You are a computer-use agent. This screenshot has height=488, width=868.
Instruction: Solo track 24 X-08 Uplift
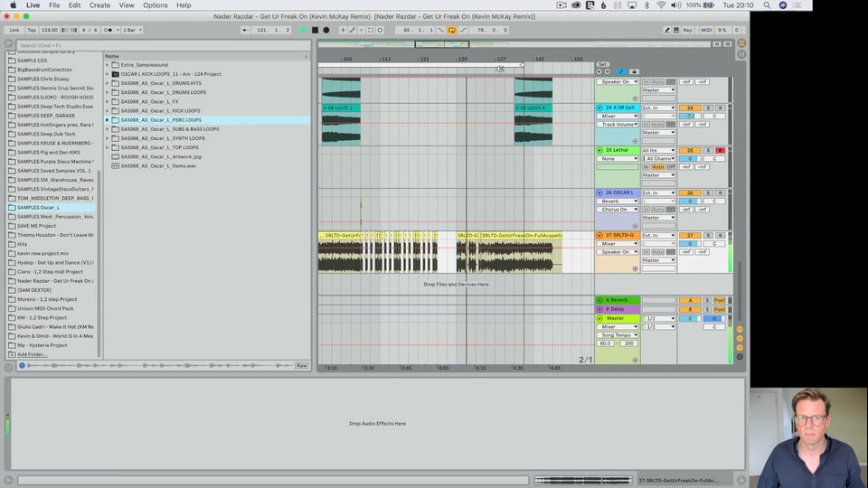(707, 108)
